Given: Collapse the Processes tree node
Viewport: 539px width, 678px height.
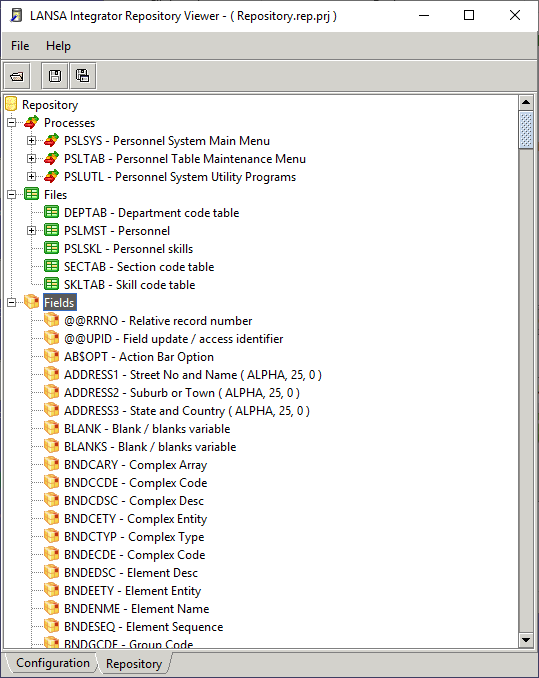Looking at the screenshot, I should point(12,123).
